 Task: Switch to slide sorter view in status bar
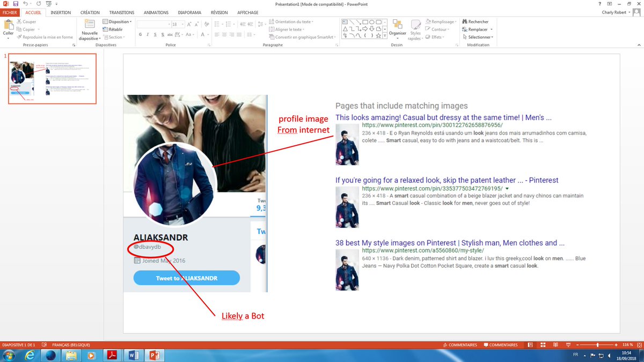(543, 345)
